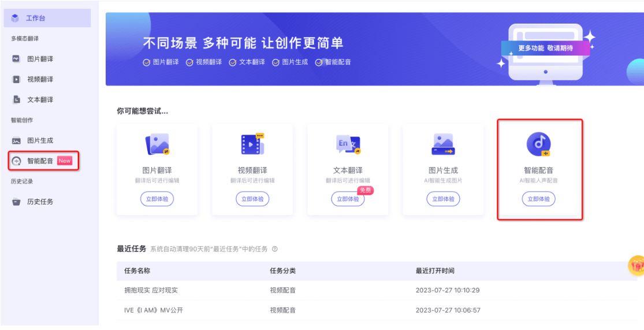
Task: Click the computer monitor illustration in banner
Action: [x=545, y=54]
